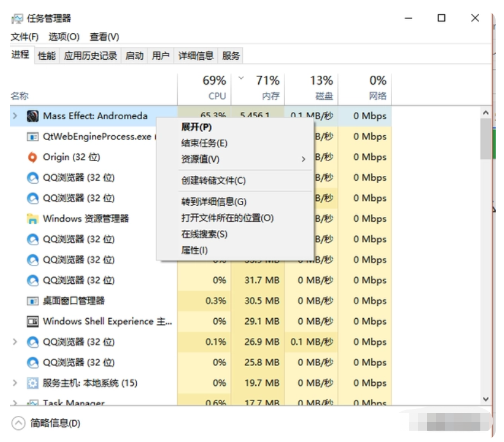This screenshot has height=442, width=504.
Task: Choose 打开文件所在的位置(O) from context menu
Action: tap(227, 217)
